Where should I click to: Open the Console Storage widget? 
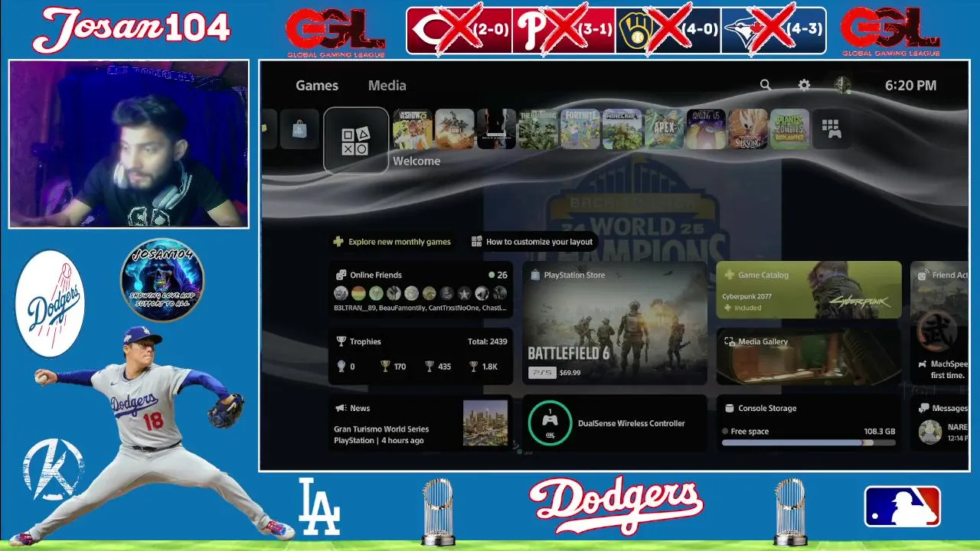coord(808,422)
